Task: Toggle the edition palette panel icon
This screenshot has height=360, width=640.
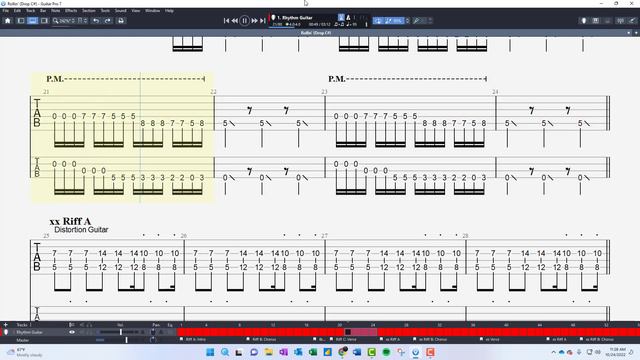Action: click(21, 20)
